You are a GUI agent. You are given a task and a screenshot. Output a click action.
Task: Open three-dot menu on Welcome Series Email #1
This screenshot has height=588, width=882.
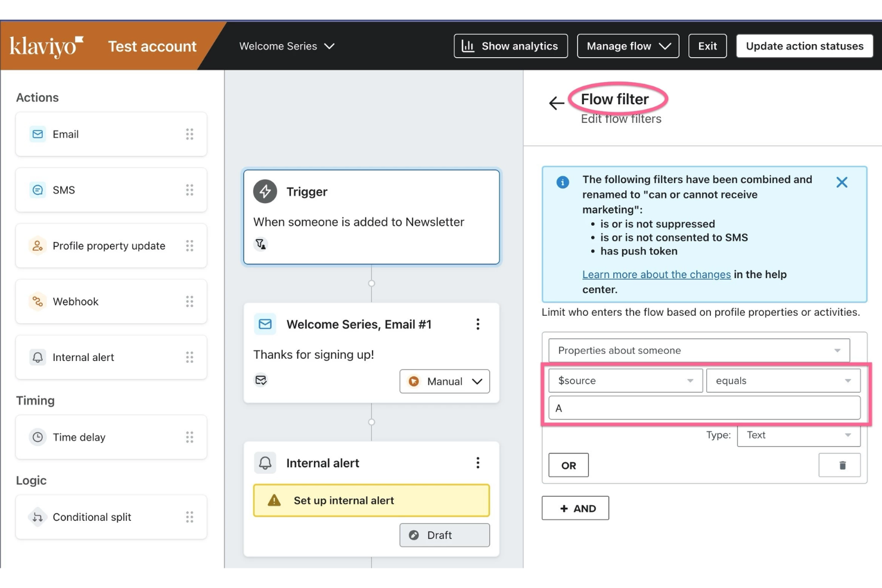[477, 324]
